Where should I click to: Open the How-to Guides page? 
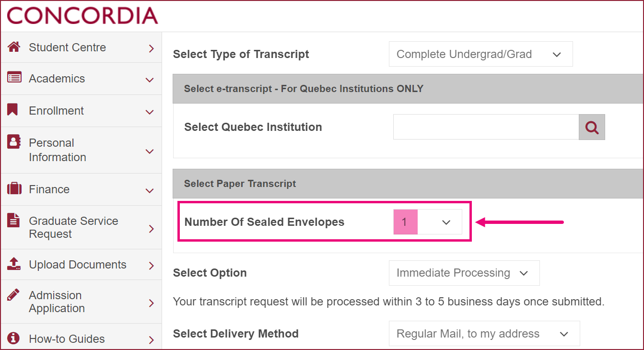67,338
